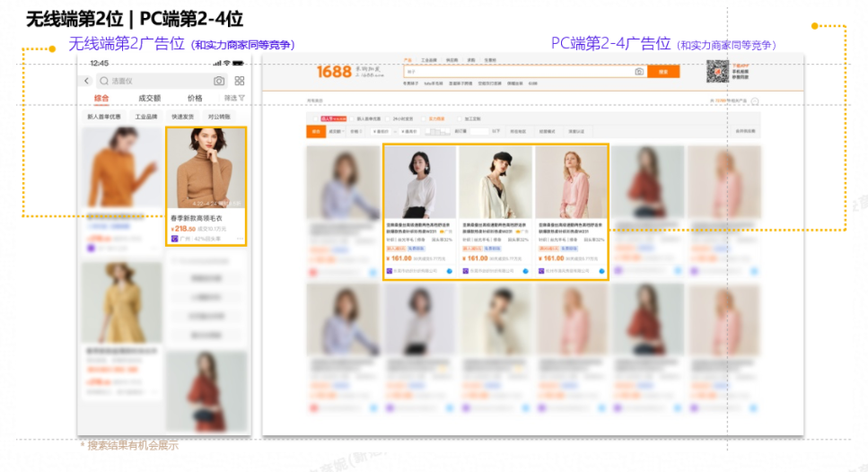This screenshot has width=868, height=472.
Task: Click the 春季新款高领毛衣 product title
Action: 197,219
